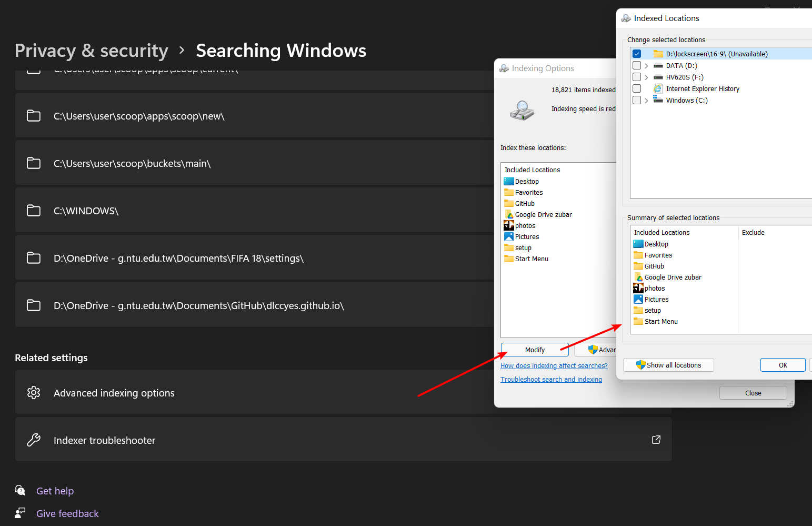
Task: Click the HV620S (F:) drive icon
Action: tap(658, 77)
